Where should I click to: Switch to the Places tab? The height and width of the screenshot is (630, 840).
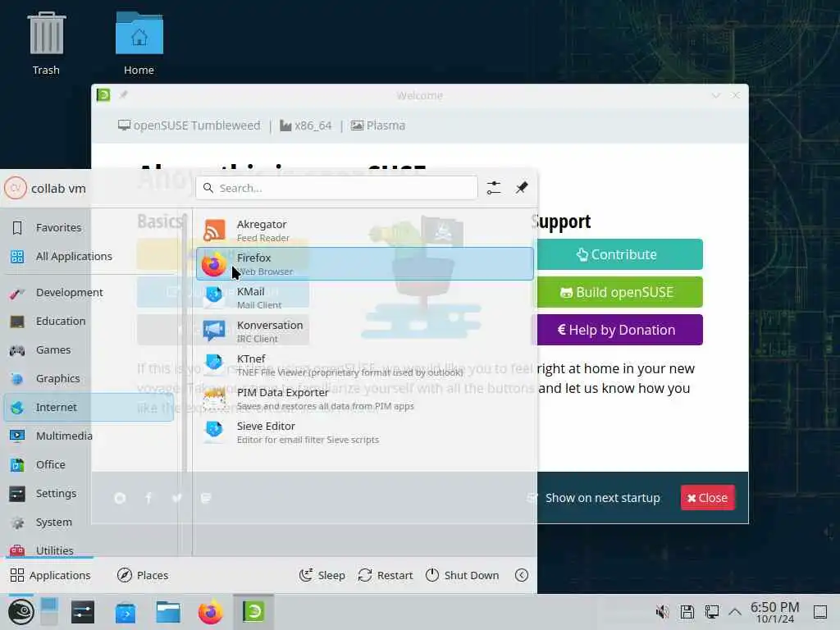(143, 575)
